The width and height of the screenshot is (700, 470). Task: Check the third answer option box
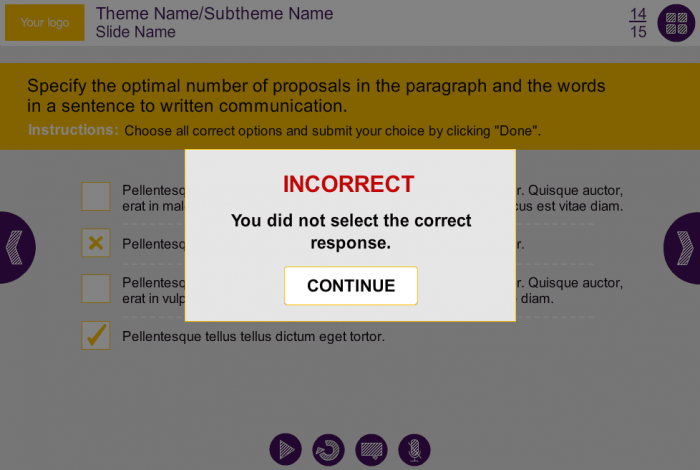click(x=96, y=289)
